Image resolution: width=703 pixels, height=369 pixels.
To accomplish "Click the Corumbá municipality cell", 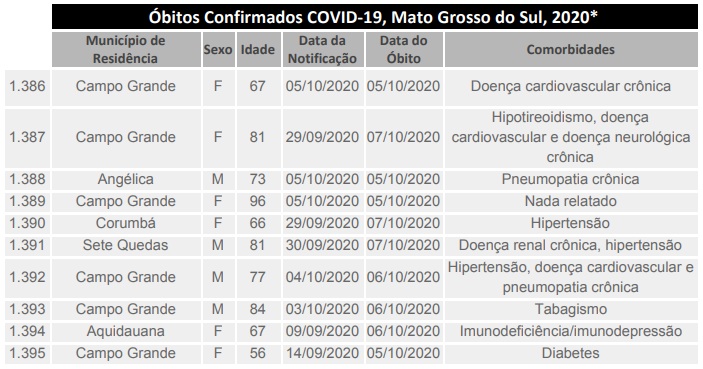I will point(126,223).
